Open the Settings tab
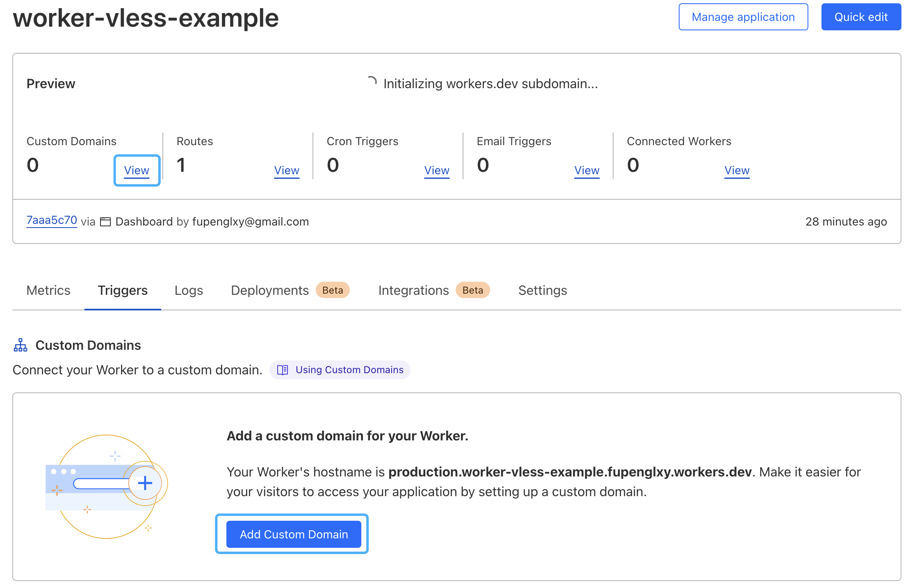 pos(542,290)
